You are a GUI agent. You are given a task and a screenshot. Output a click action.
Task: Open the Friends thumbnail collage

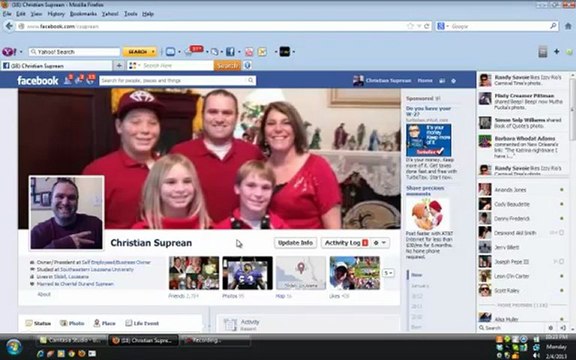pos(194,273)
